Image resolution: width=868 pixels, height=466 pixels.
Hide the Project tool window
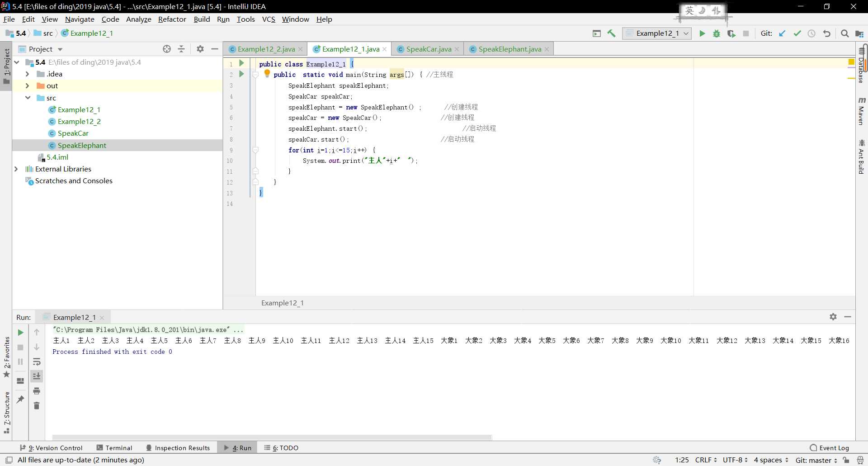pyautogui.click(x=215, y=49)
